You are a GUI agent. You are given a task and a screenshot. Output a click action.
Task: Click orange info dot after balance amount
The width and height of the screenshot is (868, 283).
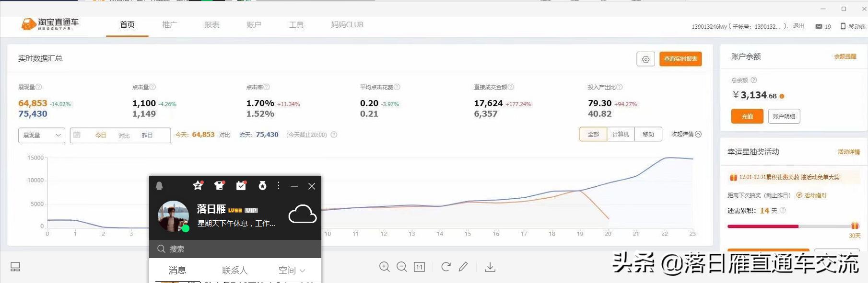pyautogui.click(x=782, y=96)
